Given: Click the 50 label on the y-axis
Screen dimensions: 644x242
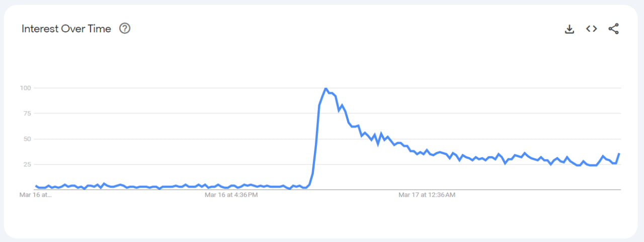Looking at the screenshot, I should [x=27, y=139].
